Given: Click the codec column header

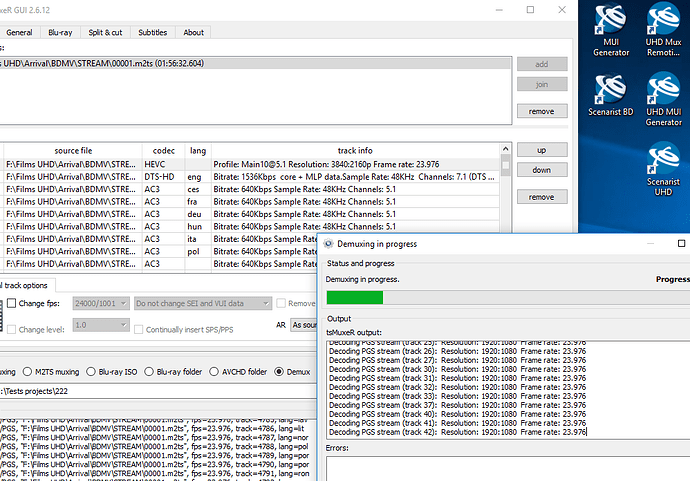Looking at the screenshot, I should pyautogui.click(x=164, y=151).
